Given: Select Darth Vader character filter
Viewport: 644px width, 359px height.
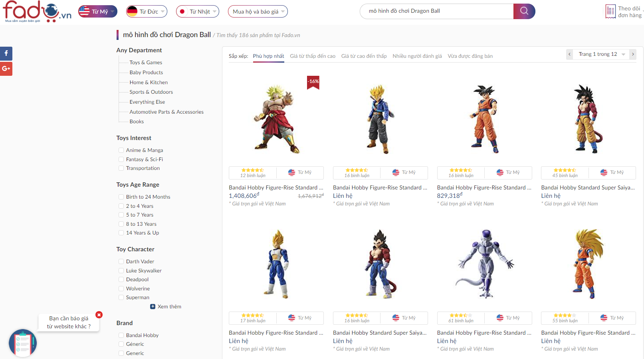Looking at the screenshot, I should point(121,262).
